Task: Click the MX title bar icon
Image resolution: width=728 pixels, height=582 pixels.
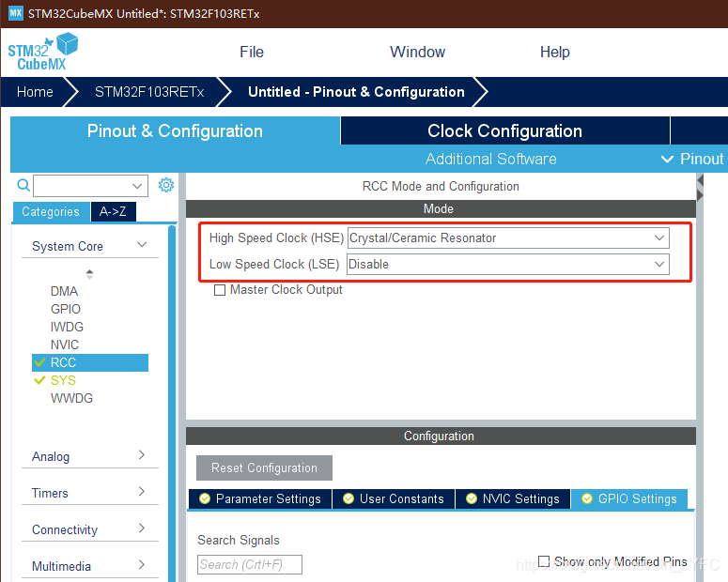Action: click(15, 13)
